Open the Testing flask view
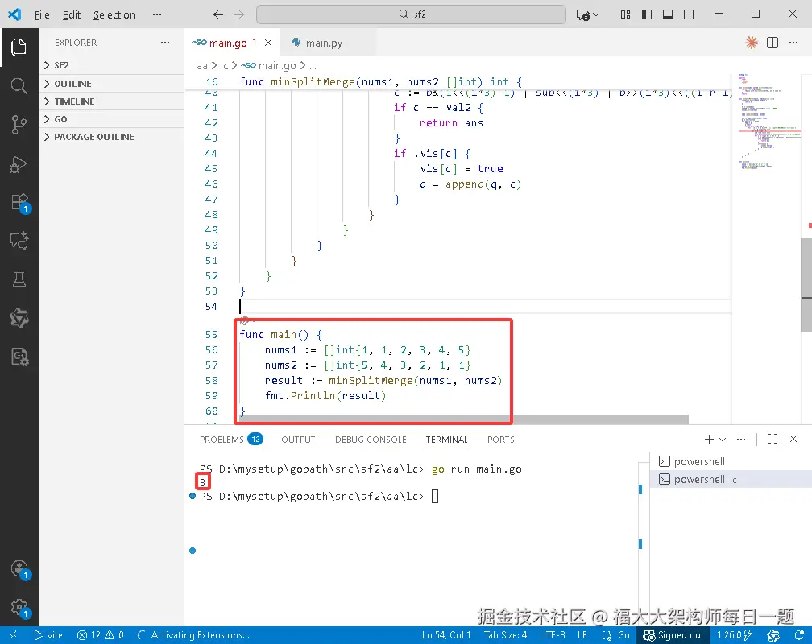812x644 pixels. click(19, 279)
